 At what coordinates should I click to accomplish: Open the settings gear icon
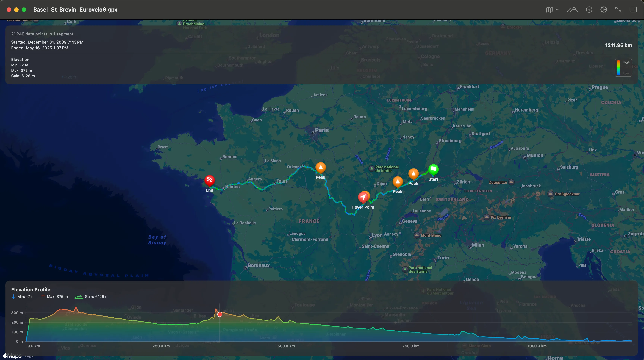pos(604,10)
